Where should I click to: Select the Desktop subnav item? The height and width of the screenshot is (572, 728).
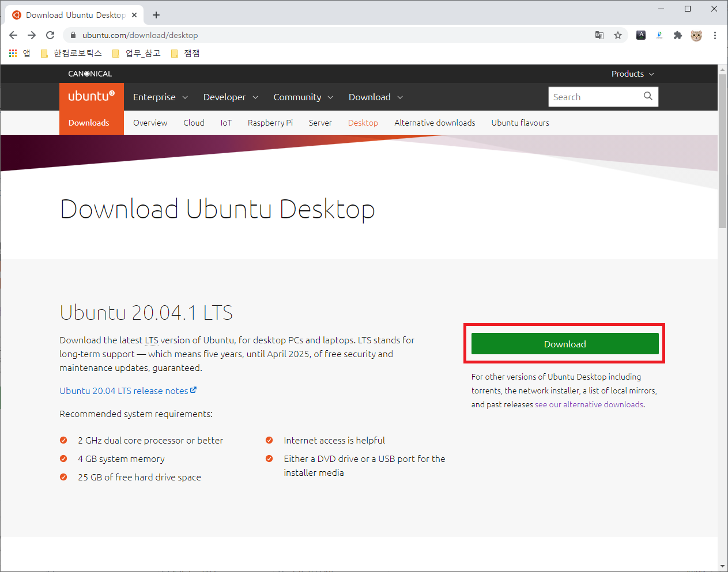pyautogui.click(x=363, y=123)
